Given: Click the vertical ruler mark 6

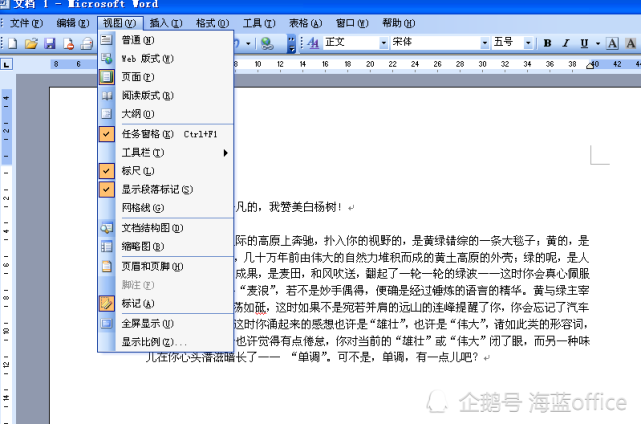Looking at the screenshot, I should 6,265.
